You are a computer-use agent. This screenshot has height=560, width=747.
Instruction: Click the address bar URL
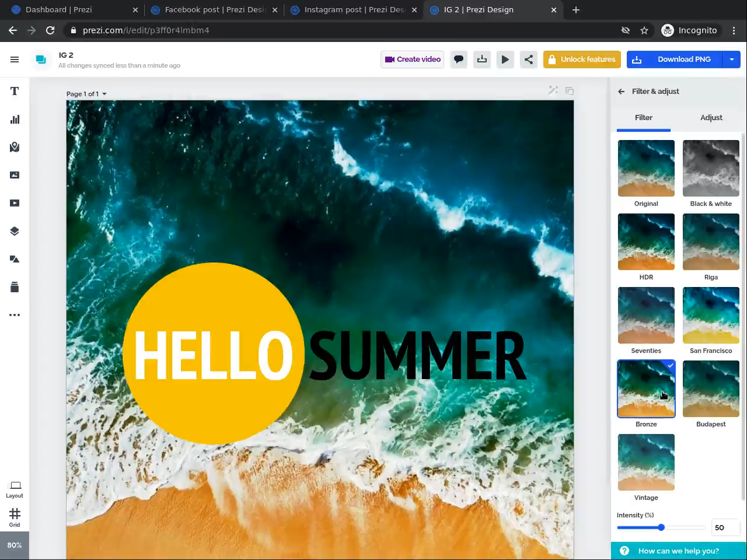pyautogui.click(x=146, y=30)
